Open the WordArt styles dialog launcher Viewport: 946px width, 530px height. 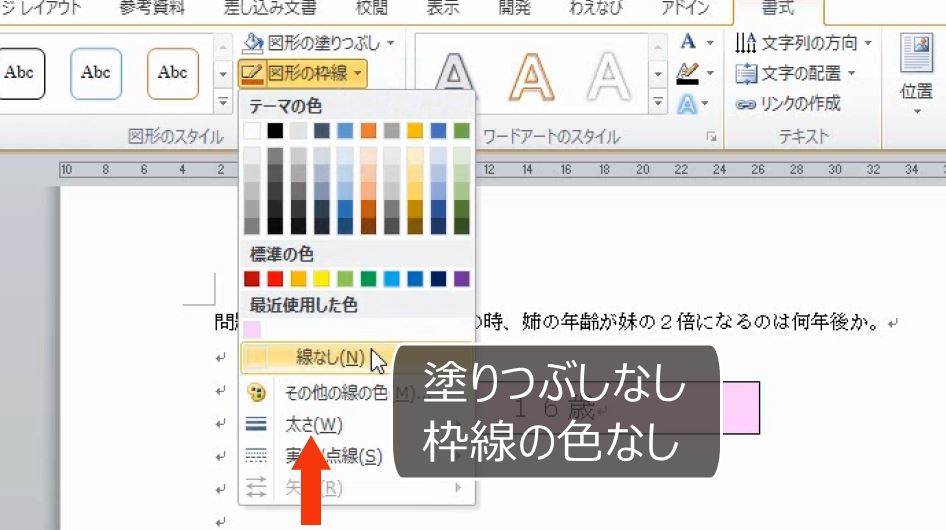pos(711,137)
